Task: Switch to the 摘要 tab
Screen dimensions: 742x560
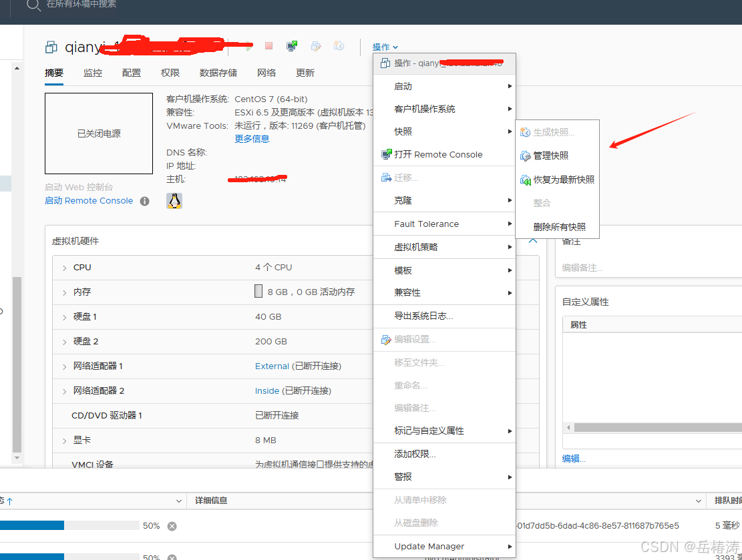Action: point(54,73)
